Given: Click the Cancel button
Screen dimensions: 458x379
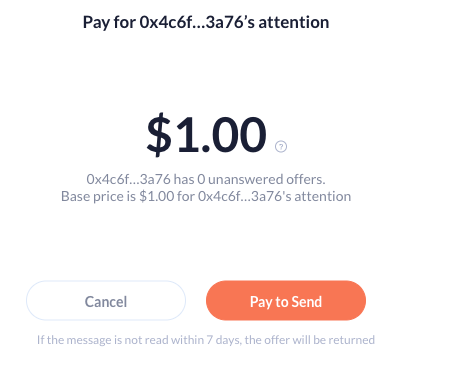Looking at the screenshot, I should (106, 300).
